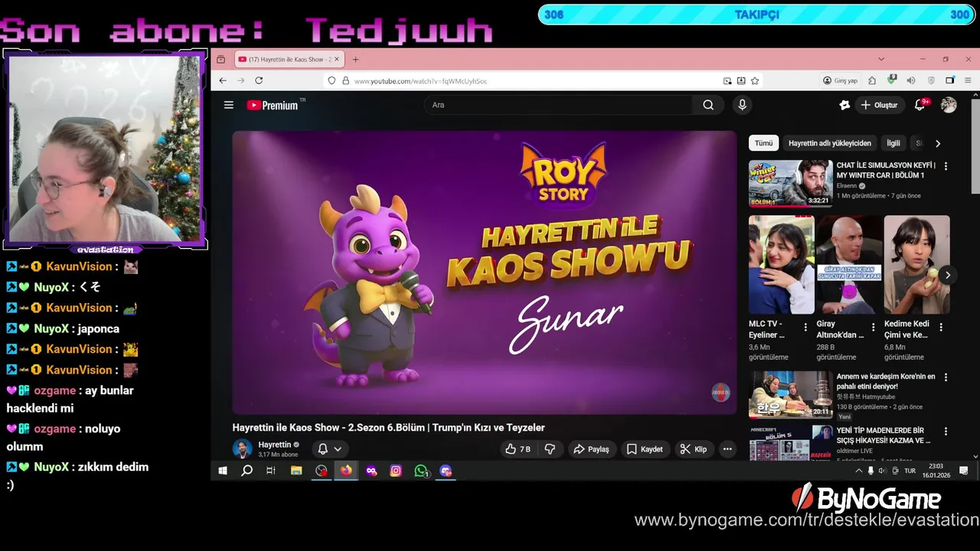Open the Hayrettin channel name link

click(x=274, y=445)
